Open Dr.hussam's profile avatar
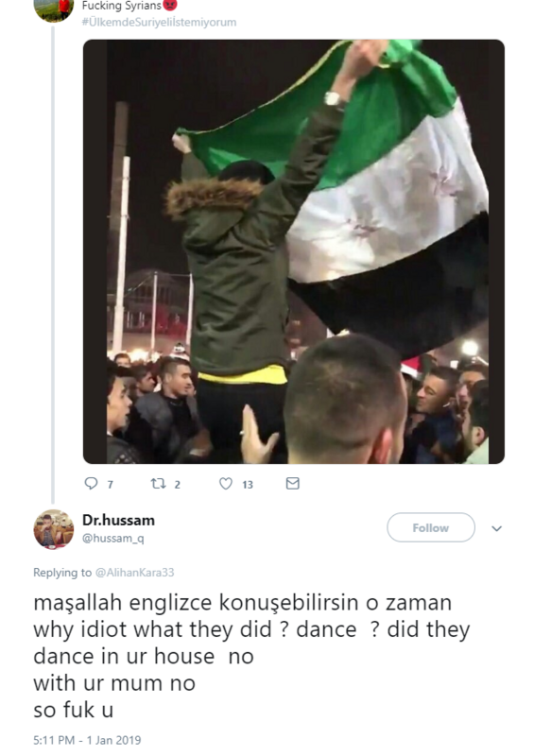534x756 pixels. pos(54,529)
